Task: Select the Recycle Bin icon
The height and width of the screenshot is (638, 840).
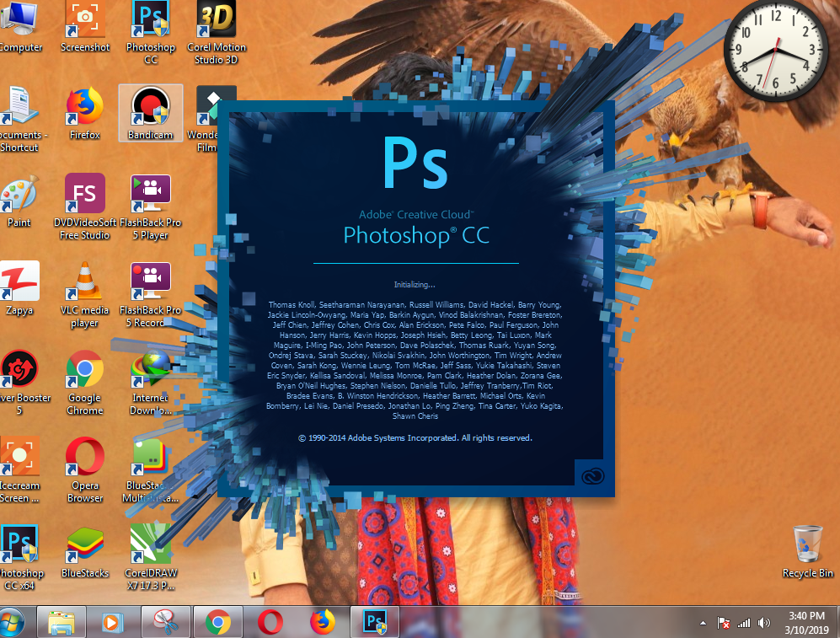Action: point(807,552)
